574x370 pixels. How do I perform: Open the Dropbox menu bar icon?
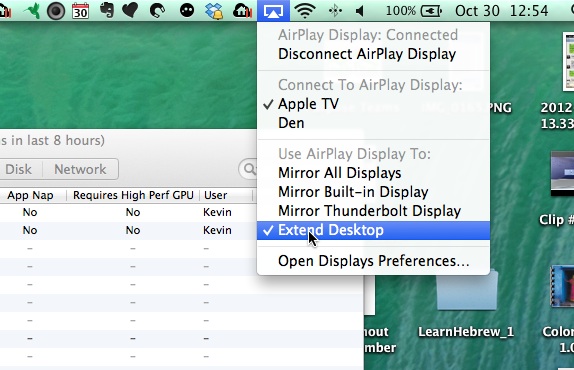coord(214,11)
